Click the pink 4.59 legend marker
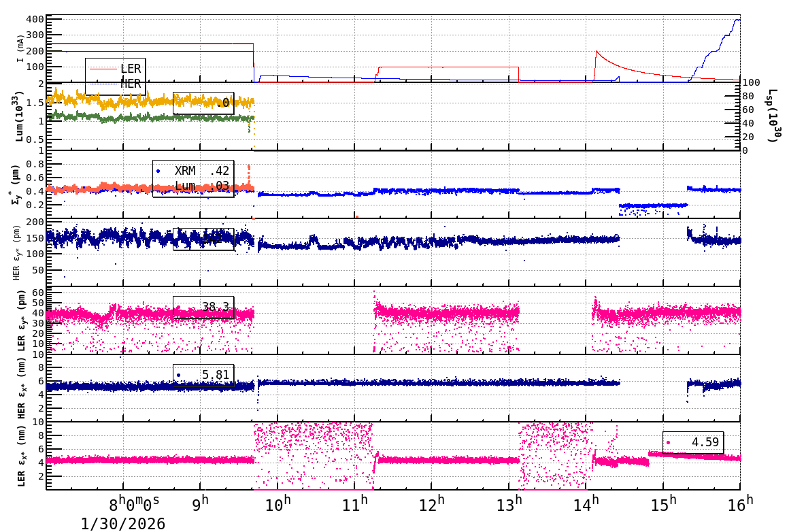The width and height of the screenshot is (789, 532). tap(668, 442)
